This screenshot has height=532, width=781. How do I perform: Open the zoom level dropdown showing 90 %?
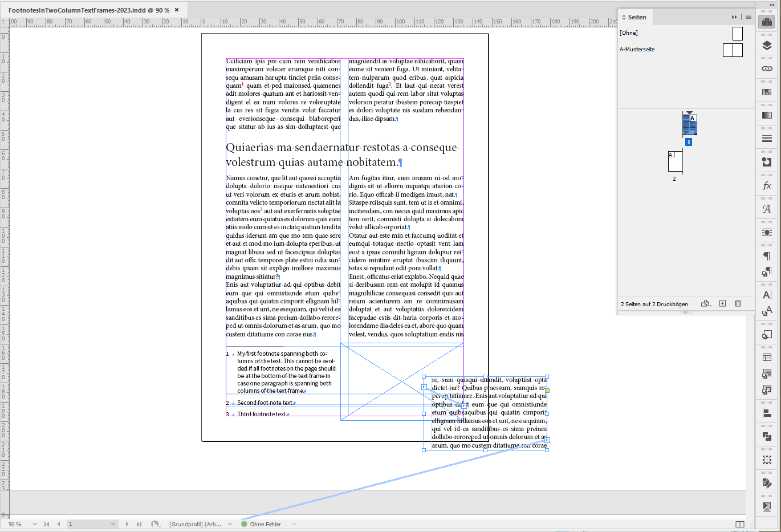point(35,523)
